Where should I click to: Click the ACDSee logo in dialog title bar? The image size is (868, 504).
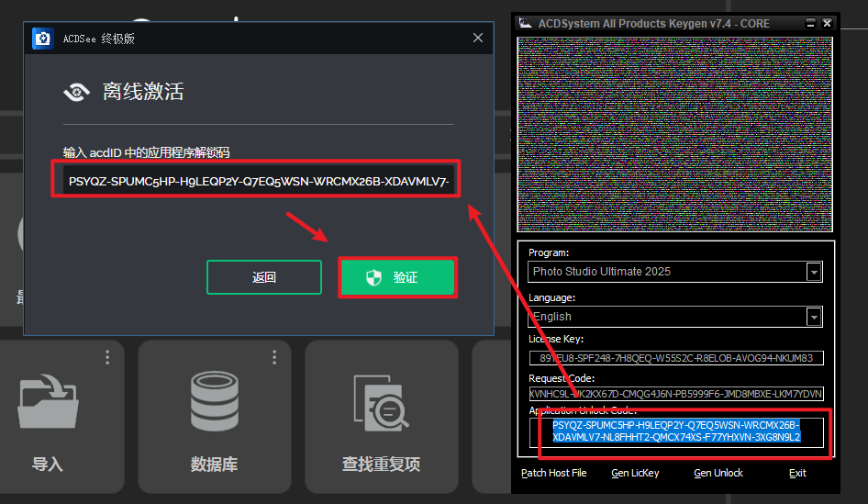coord(42,39)
